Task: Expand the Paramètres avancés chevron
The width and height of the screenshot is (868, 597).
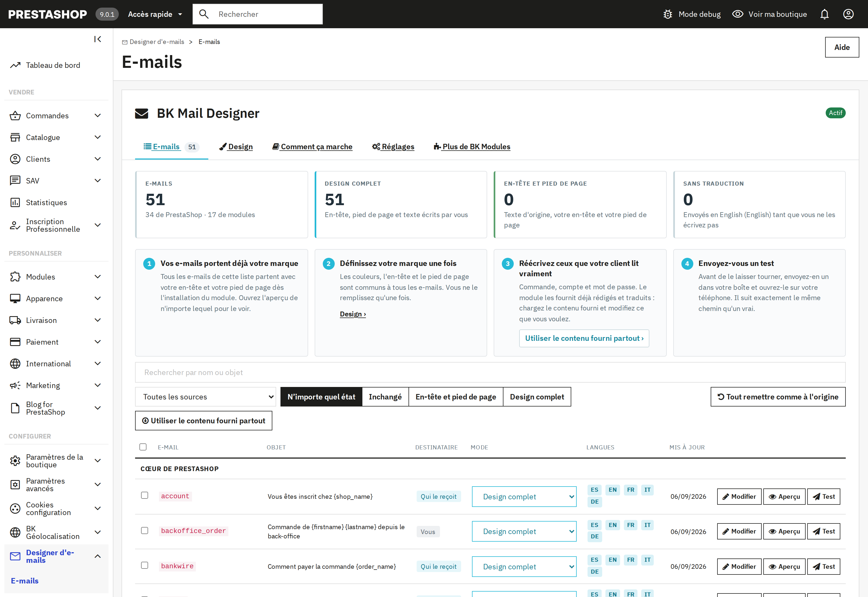Action: 98,485
